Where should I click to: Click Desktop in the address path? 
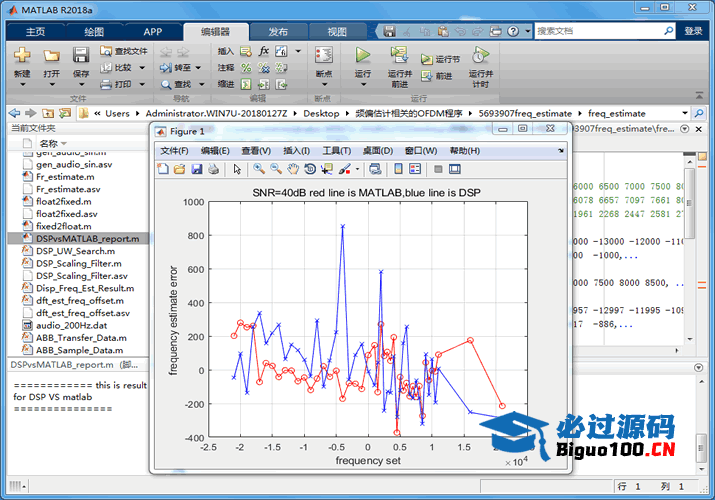click(x=321, y=113)
